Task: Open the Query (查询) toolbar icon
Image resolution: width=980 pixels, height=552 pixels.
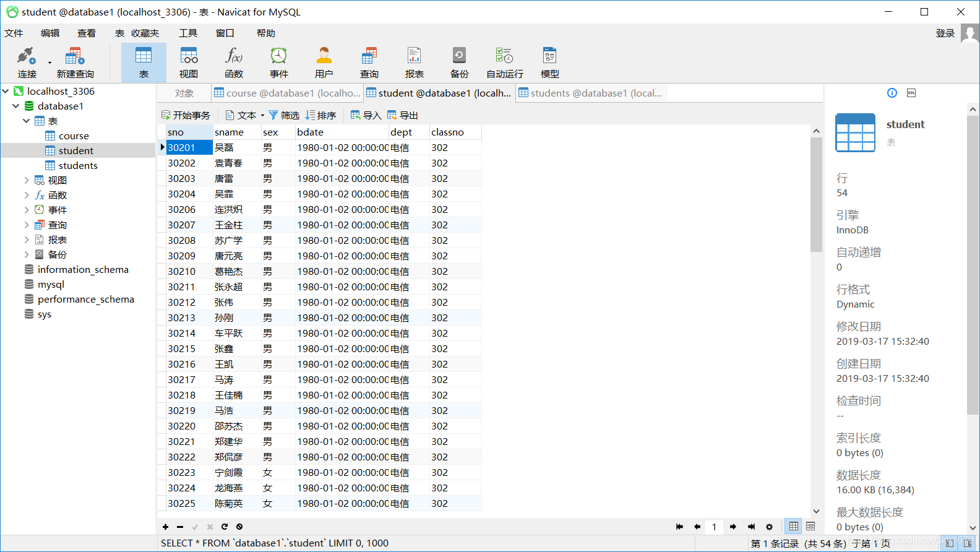Action: click(369, 63)
